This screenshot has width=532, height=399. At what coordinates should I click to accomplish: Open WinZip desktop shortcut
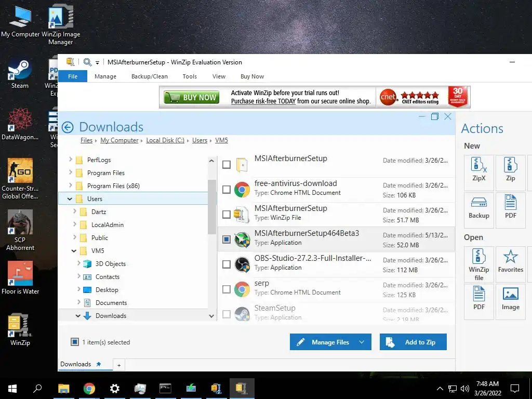(x=20, y=329)
